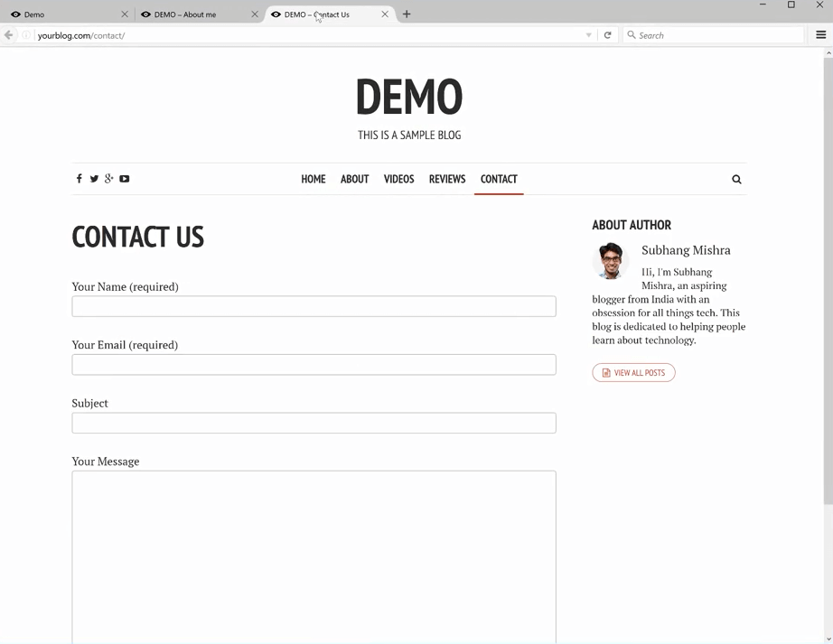Open the VIDEOS menu item
This screenshot has width=833, height=644.
[x=399, y=179]
